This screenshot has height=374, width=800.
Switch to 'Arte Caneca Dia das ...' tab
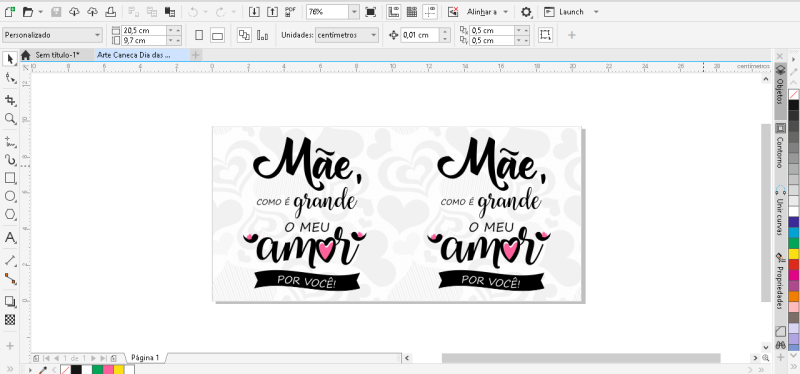coord(134,55)
